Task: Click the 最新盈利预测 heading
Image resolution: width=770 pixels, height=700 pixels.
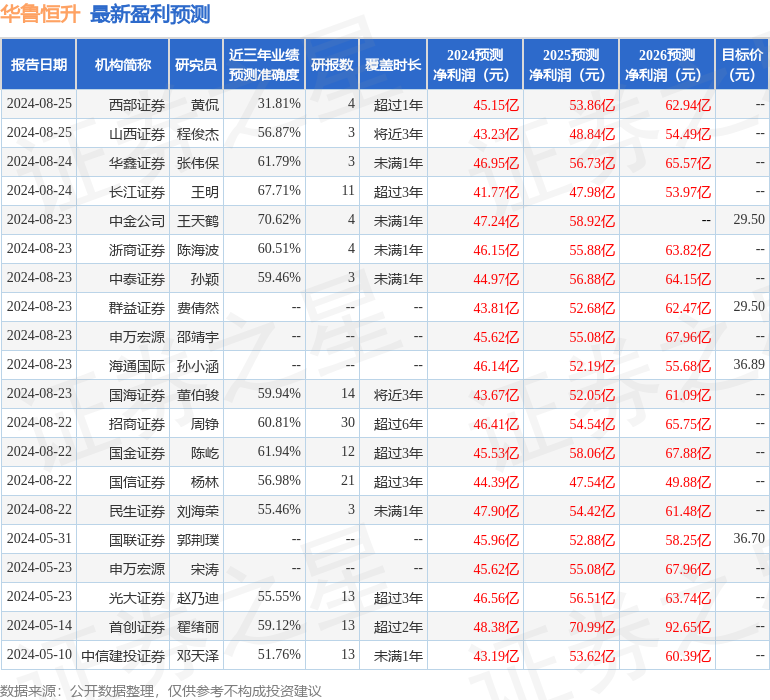Action: click(x=150, y=14)
